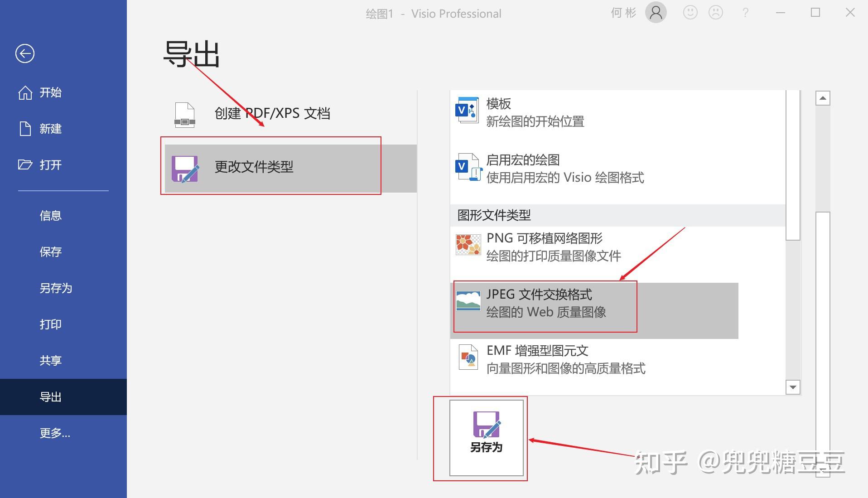Click the PDF/XPS document icon
The width and height of the screenshot is (868, 498).
[x=185, y=115]
